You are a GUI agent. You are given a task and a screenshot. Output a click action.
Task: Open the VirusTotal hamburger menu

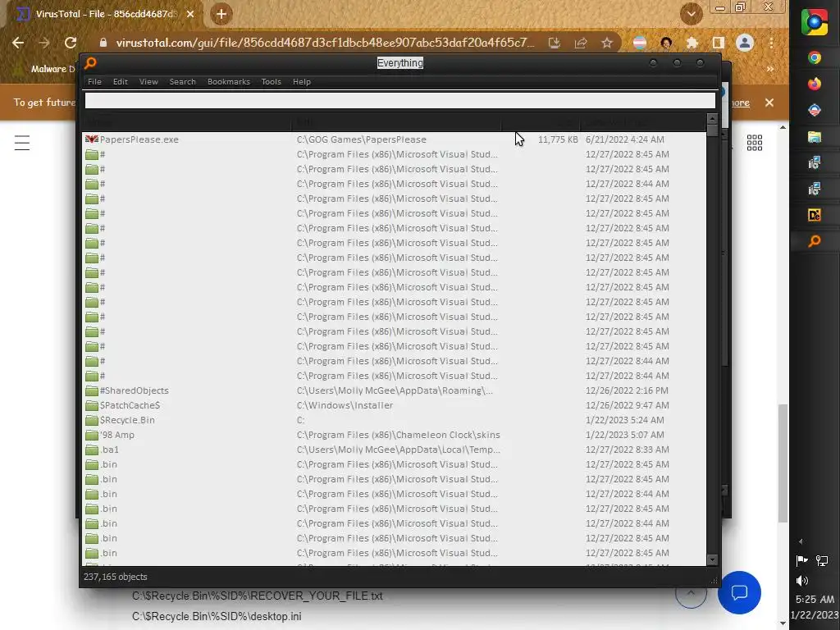point(22,143)
